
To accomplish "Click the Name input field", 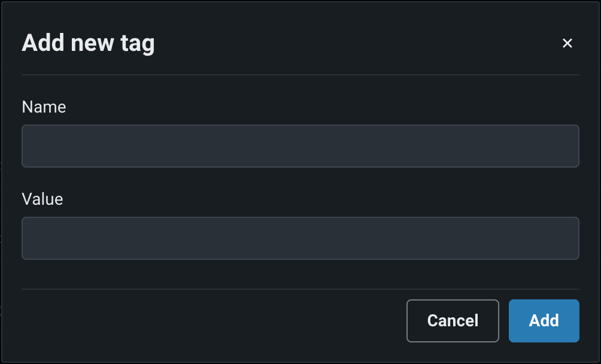I will click(x=300, y=146).
